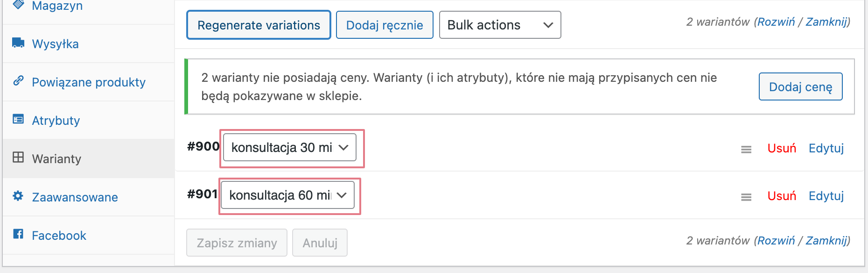Grab the drag handle for variation #900
Screen dimensions: 868x273
tap(746, 150)
